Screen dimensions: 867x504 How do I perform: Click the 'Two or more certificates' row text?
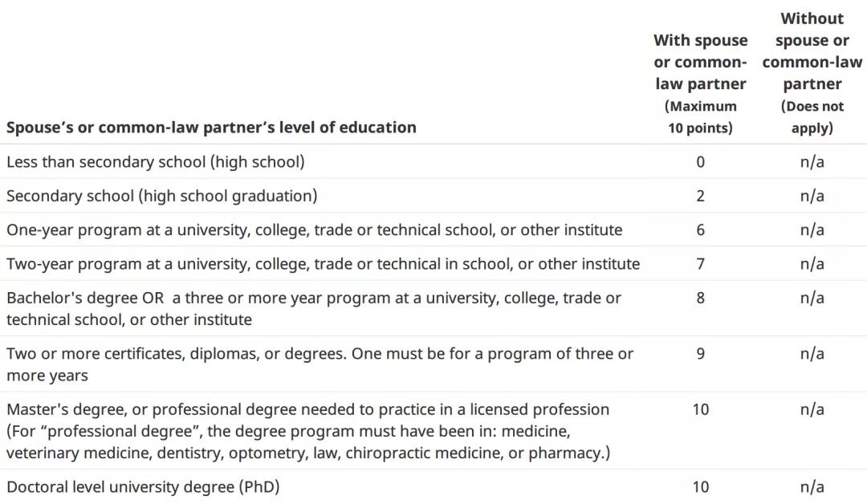[320, 364]
